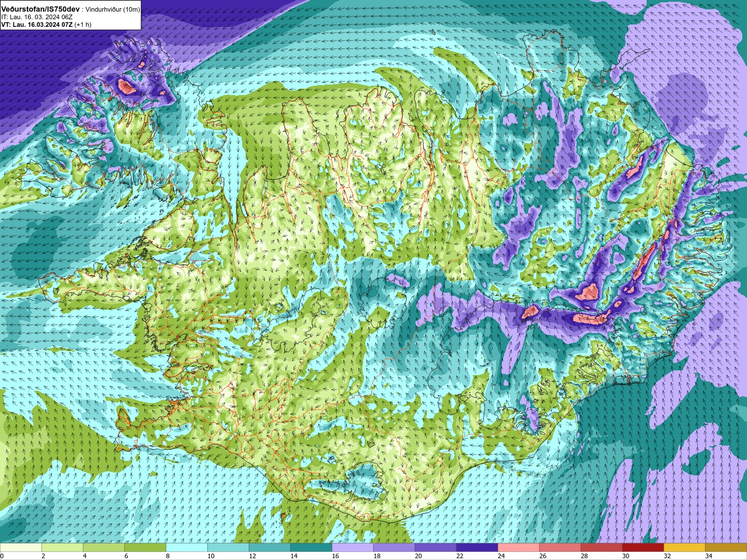Select the green legend swatch between 4 and 6

pos(104,548)
